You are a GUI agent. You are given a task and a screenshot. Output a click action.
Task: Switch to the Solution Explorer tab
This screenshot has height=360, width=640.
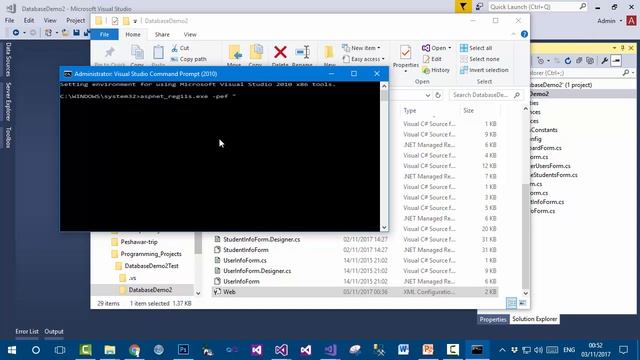[534, 319]
